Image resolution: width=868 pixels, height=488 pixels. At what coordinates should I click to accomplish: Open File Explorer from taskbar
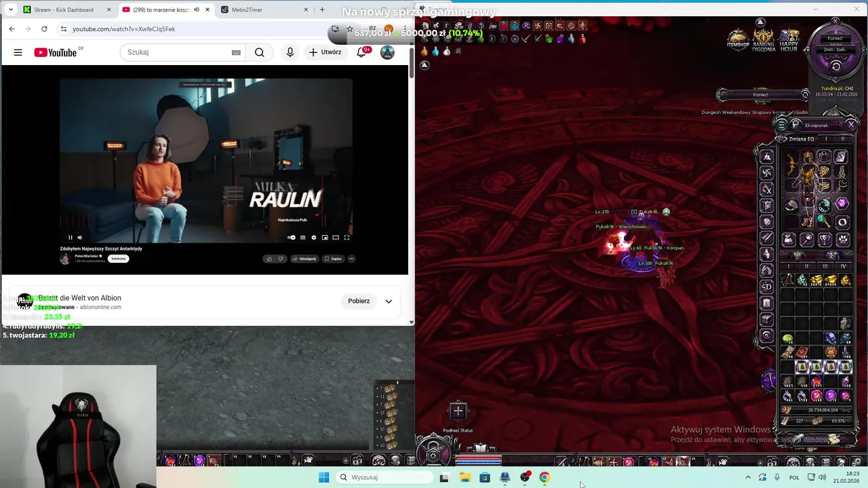click(465, 477)
